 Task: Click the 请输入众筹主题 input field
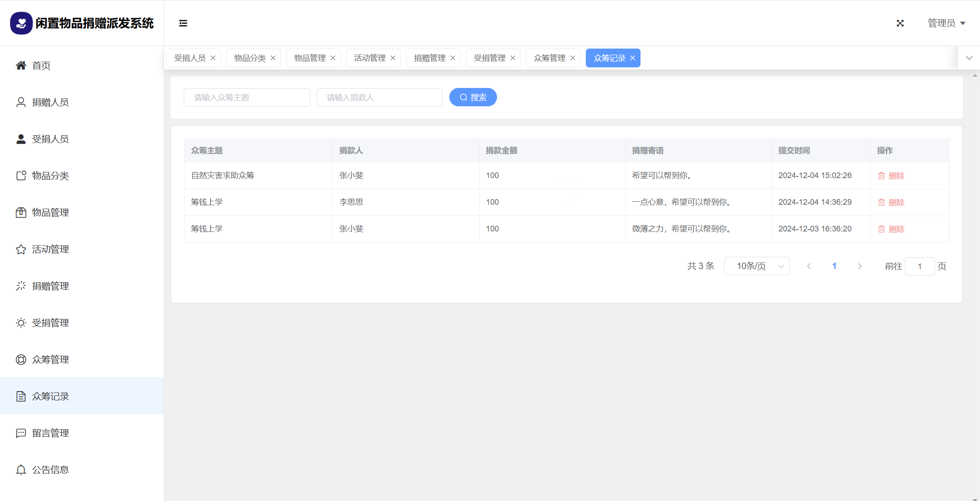[247, 98]
